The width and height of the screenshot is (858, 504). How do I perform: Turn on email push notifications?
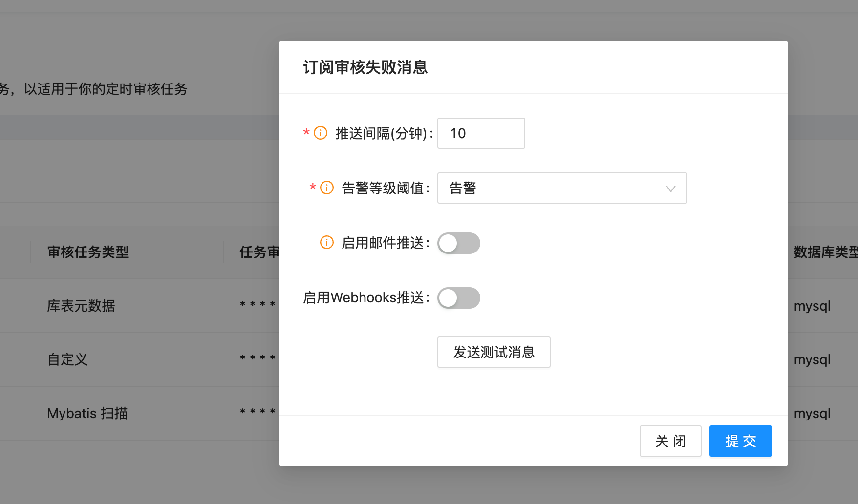[x=458, y=243]
